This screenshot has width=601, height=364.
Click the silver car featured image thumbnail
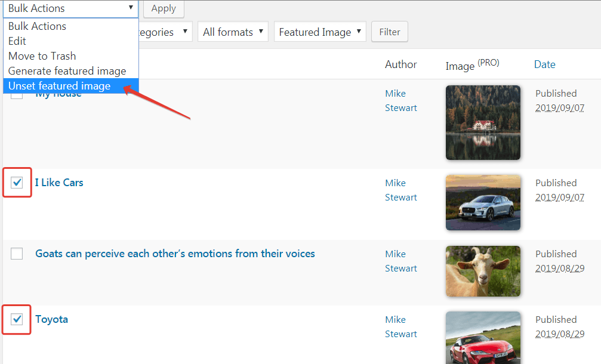(x=483, y=202)
